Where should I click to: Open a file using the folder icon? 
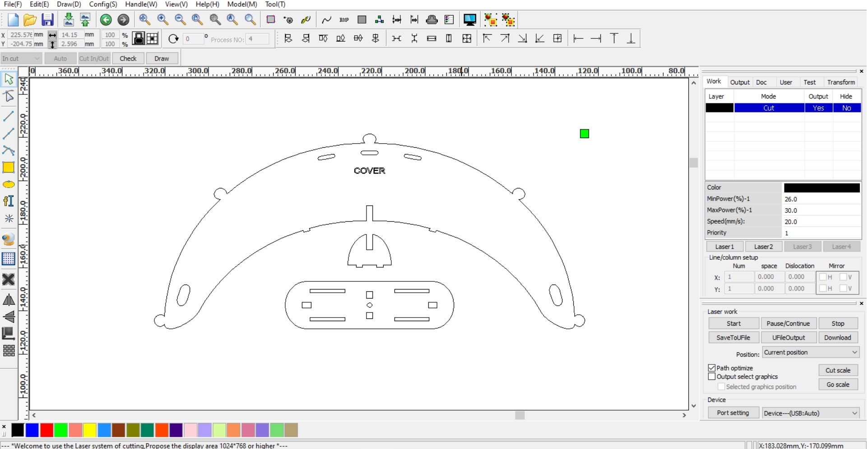30,20
